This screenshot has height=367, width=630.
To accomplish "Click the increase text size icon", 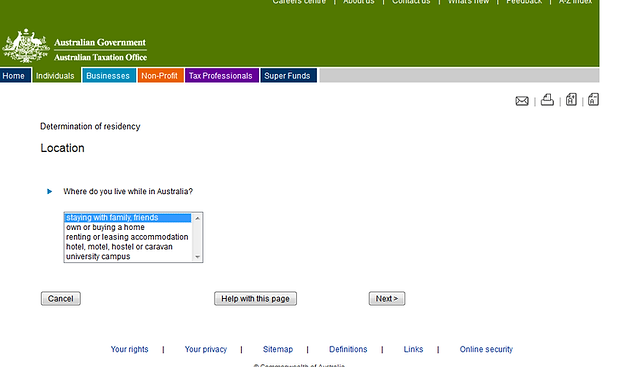I will tap(571, 99).
